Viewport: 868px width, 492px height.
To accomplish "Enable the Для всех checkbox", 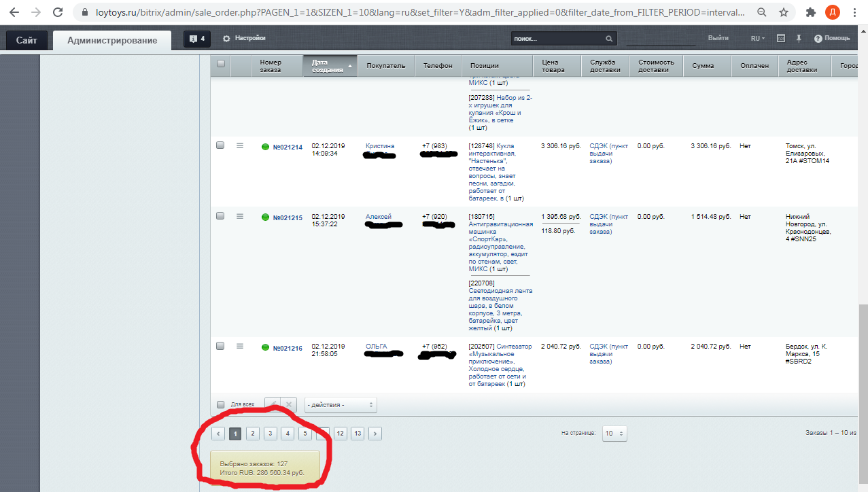I will tap(220, 404).
